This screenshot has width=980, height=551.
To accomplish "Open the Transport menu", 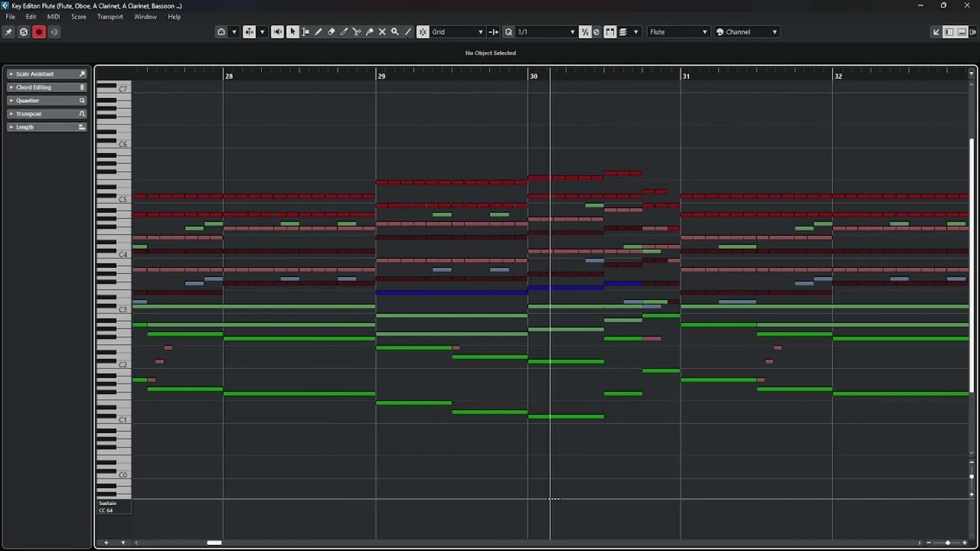I will click(110, 17).
